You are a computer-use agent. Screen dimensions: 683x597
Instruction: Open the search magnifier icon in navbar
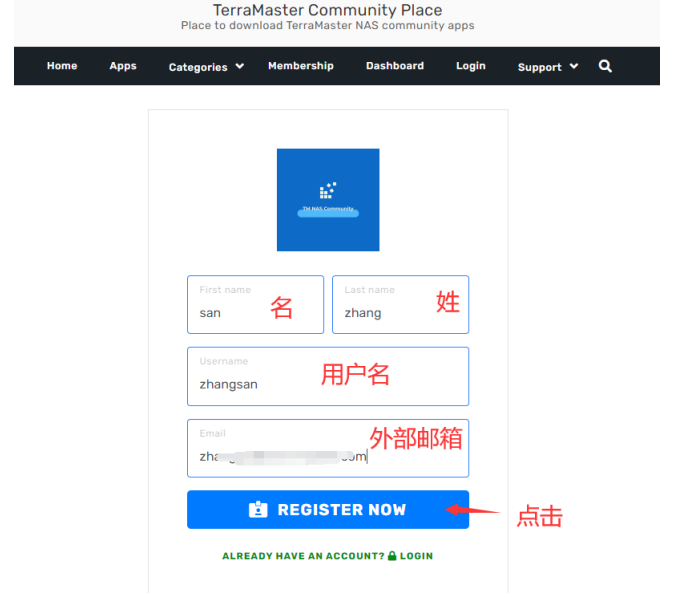(x=605, y=66)
